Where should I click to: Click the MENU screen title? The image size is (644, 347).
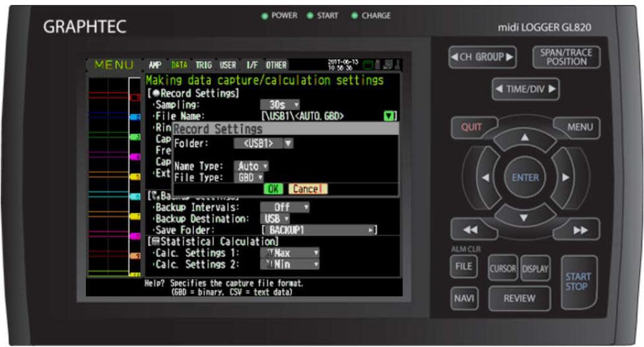(114, 65)
